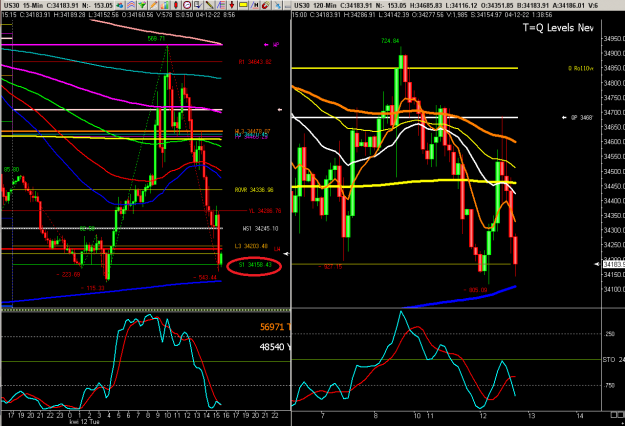Click the 34100 price axis label

pyautogui.click(x=614, y=289)
